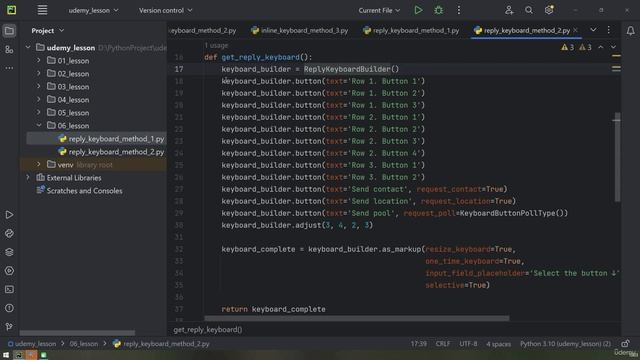
Task: Switch to inline_keyboard_method_3.py tab
Action: point(300,31)
